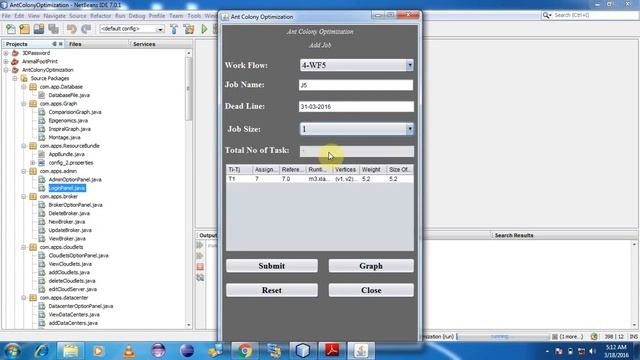Screen dimensions: 640x360
Task: Select LoginPanel.java in the tree
Action: [67, 188]
